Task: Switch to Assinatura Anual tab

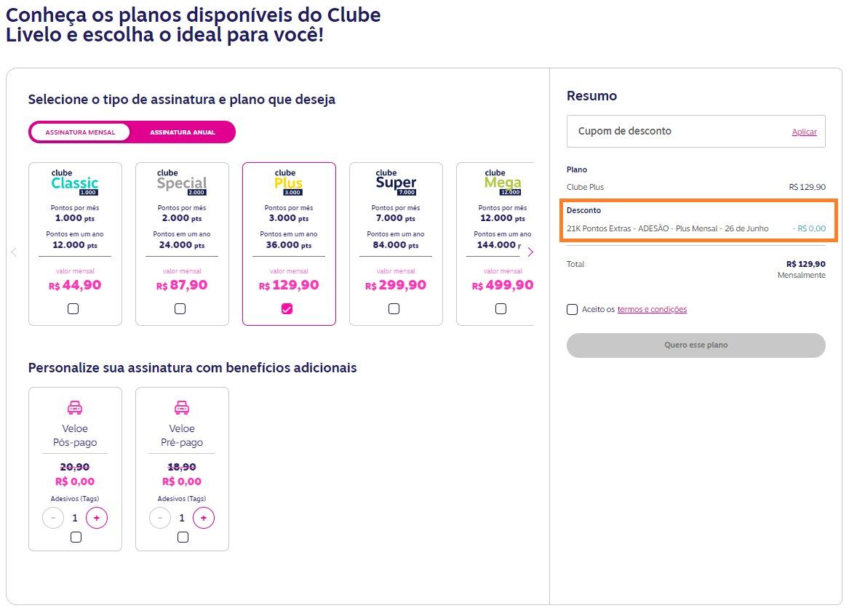Action: point(183,132)
